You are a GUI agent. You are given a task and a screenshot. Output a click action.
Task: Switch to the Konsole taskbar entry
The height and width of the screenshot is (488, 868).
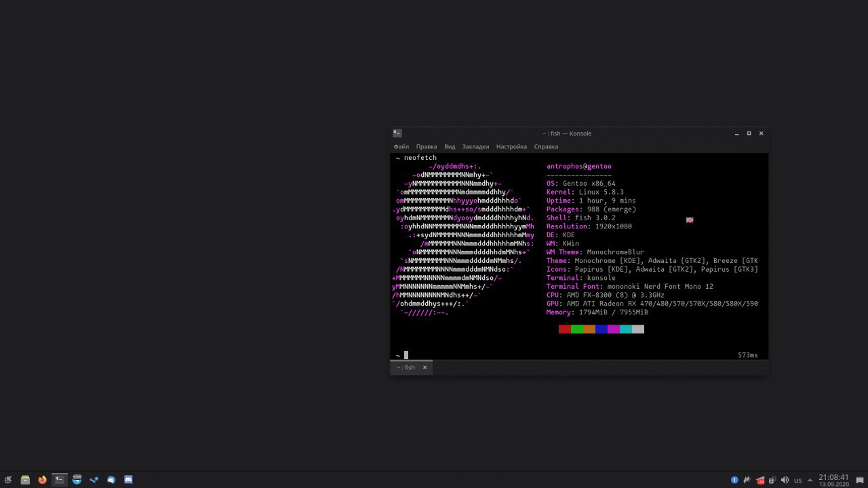[x=60, y=480]
